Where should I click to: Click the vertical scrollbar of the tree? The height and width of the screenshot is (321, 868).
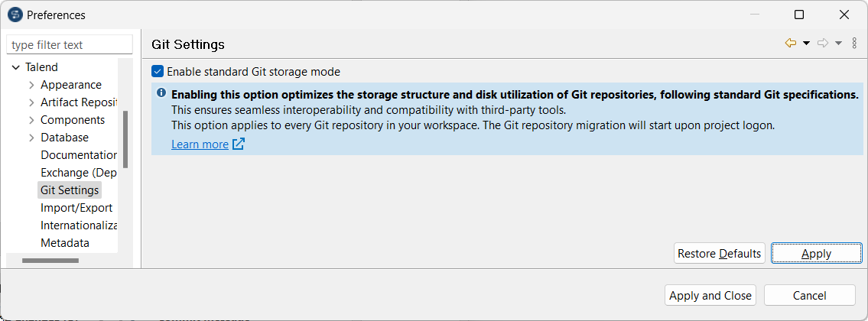point(125,139)
